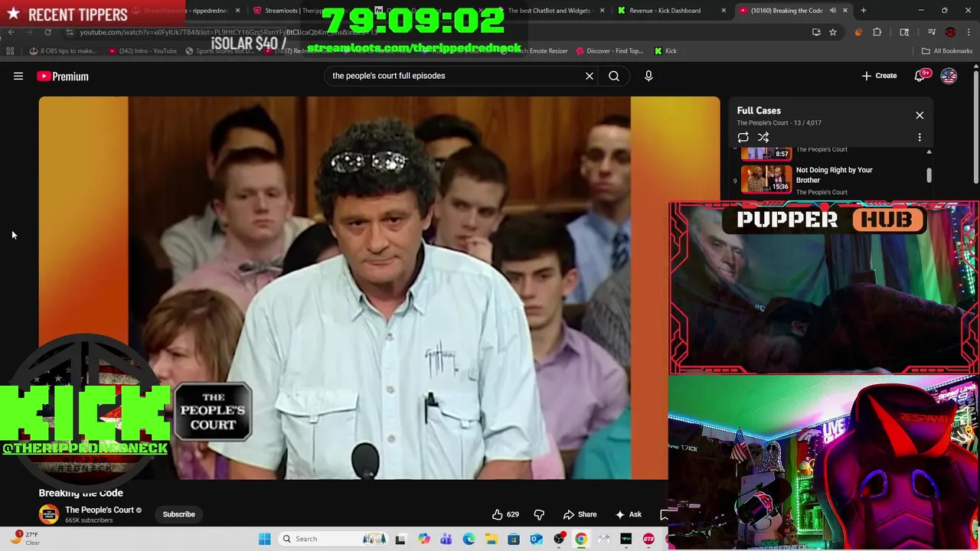Open the 'Discover - Find Top...' bookmark
This screenshot has width=980, height=551.
point(611,51)
